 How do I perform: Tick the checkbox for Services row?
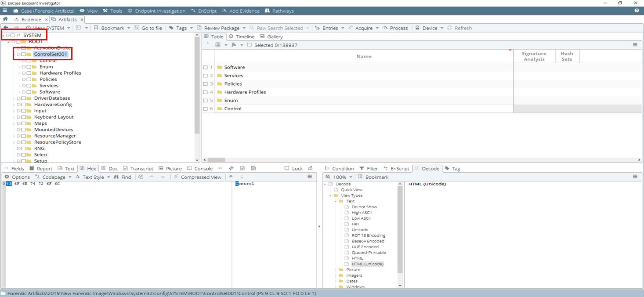(x=205, y=76)
